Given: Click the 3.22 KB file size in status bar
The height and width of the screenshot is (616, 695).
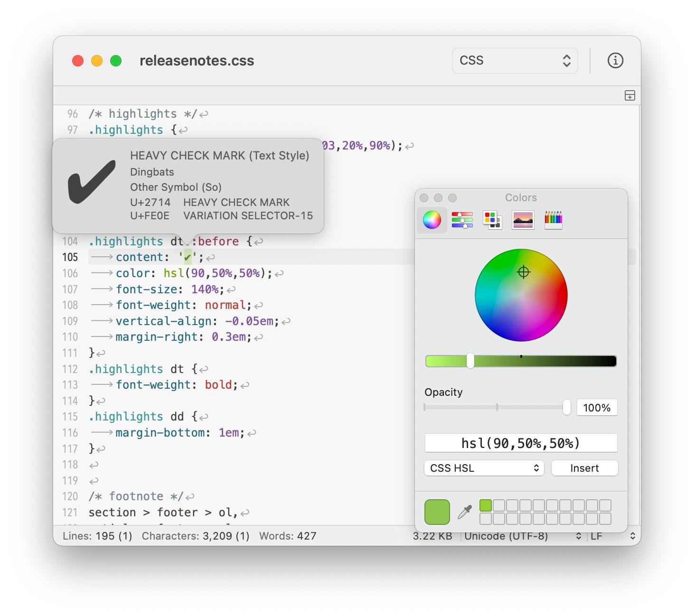Looking at the screenshot, I should tap(432, 536).
